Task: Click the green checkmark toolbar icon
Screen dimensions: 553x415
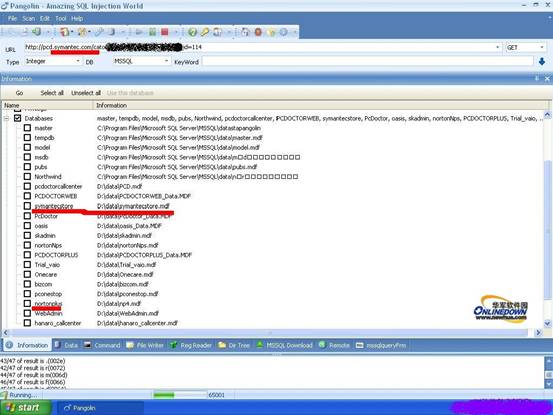Action: pyautogui.click(x=192, y=32)
